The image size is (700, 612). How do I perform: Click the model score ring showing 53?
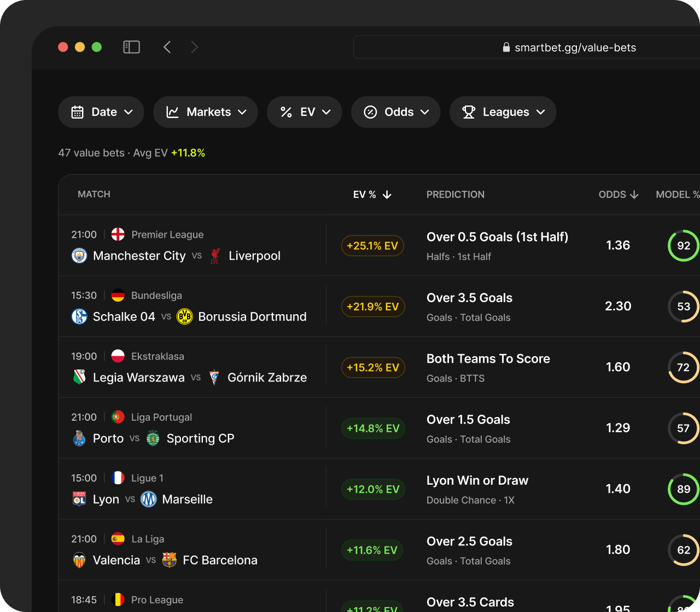(684, 307)
